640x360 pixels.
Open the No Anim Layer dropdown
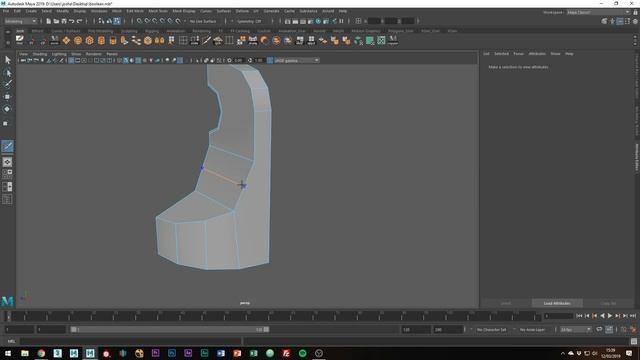pos(533,329)
